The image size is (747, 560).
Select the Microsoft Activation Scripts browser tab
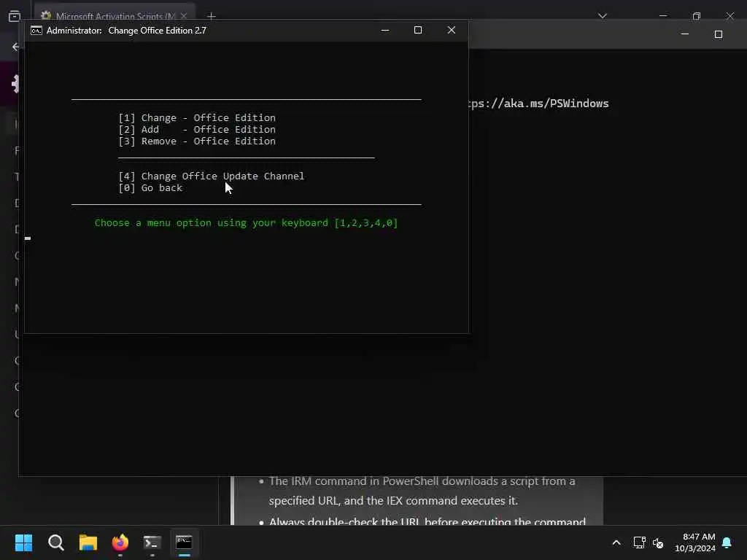pyautogui.click(x=115, y=16)
